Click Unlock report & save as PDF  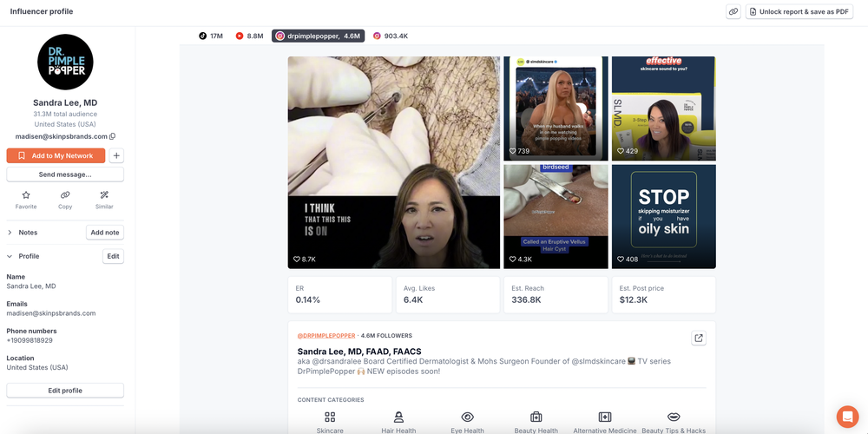coord(799,11)
